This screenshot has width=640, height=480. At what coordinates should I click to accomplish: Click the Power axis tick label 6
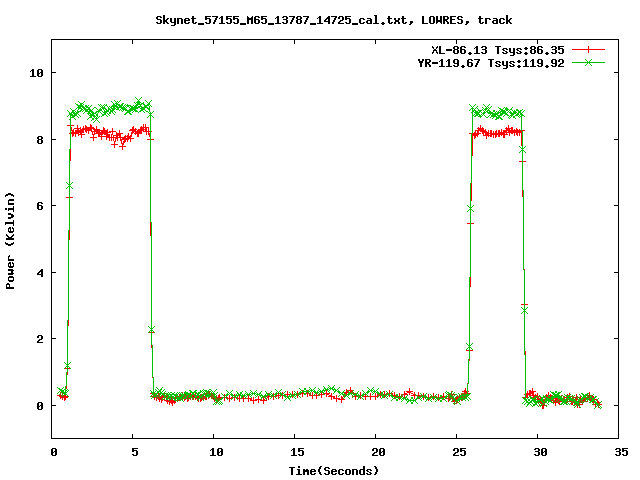pos(40,206)
